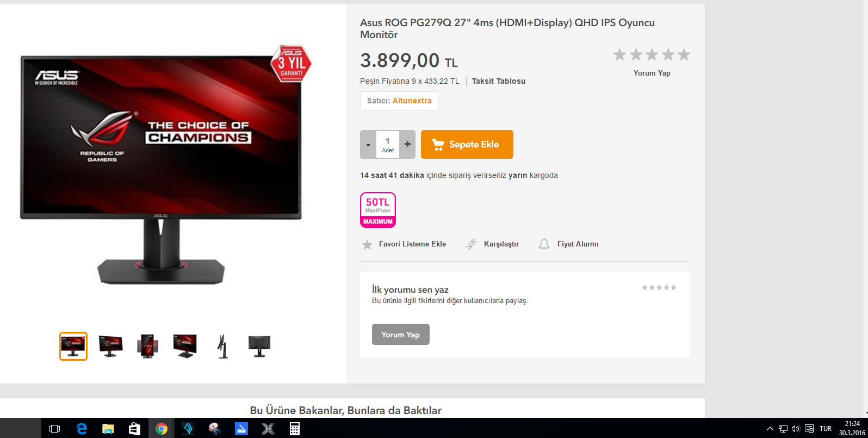Open seller Altunextra page
This screenshot has height=438, width=868.
point(412,101)
